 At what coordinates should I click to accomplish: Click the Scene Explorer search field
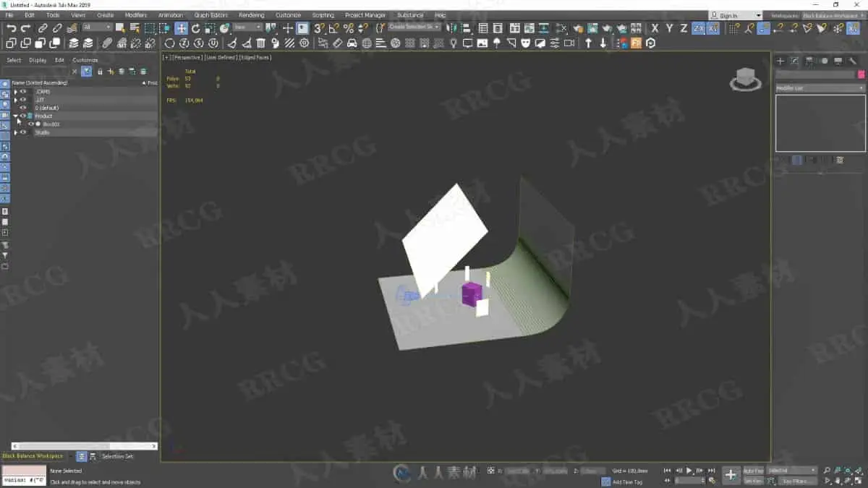point(38,71)
